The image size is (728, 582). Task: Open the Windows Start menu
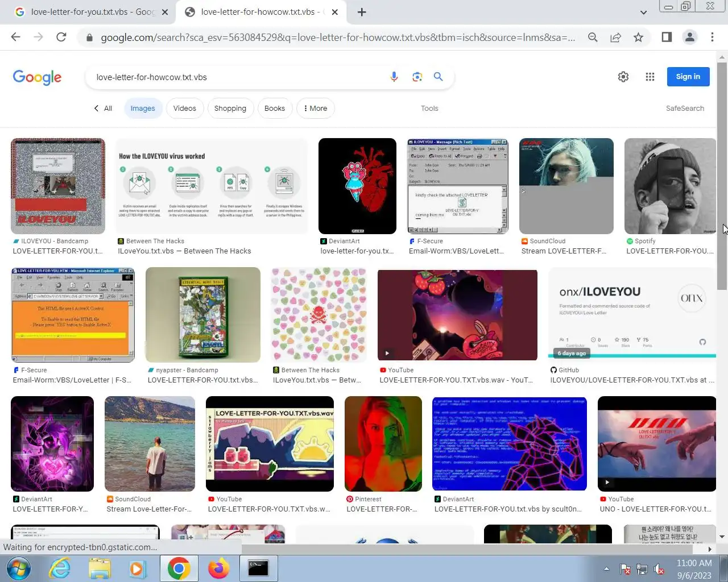click(18, 568)
